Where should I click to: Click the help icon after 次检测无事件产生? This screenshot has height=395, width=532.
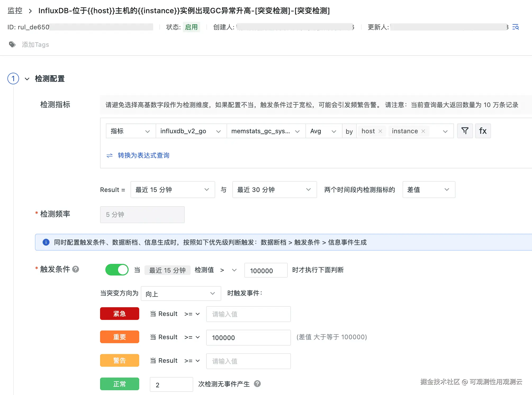(257, 384)
